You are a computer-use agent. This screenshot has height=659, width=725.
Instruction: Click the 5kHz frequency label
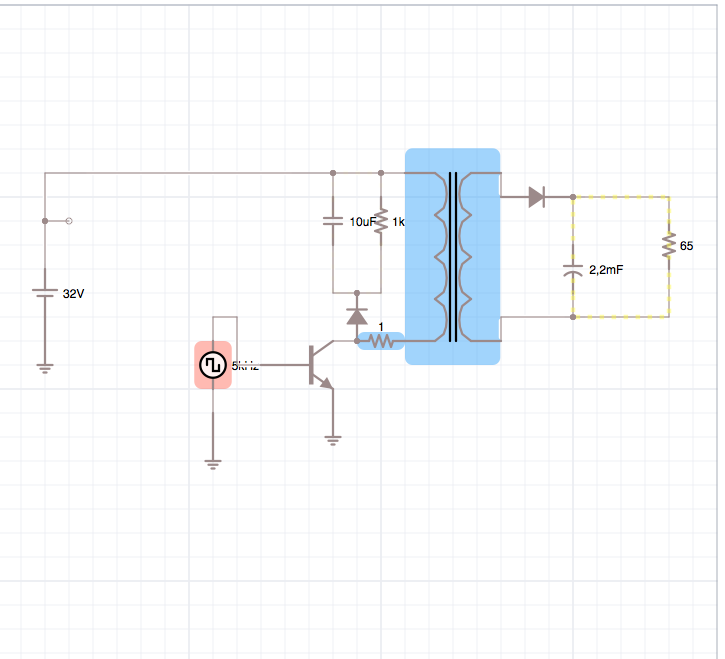(x=245, y=366)
